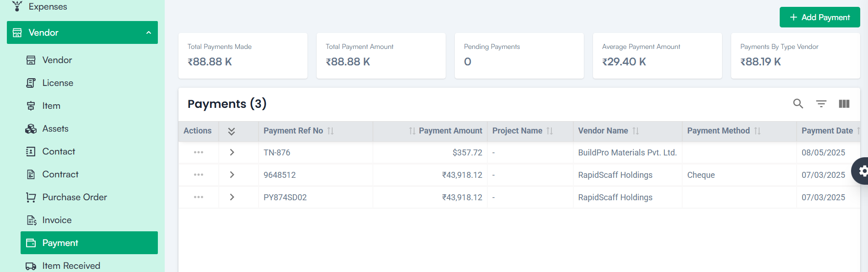Click the Add Payment button
868x272 pixels.
click(x=819, y=17)
